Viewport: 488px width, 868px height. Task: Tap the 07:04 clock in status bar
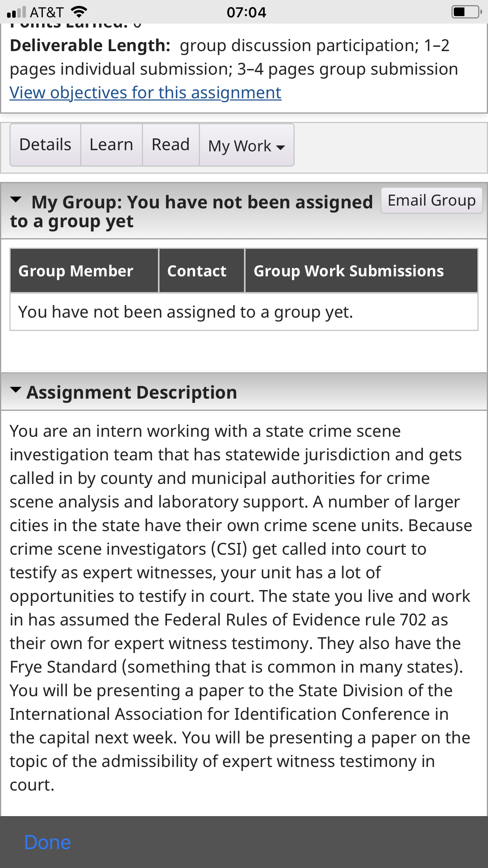(x=246, y=12)
